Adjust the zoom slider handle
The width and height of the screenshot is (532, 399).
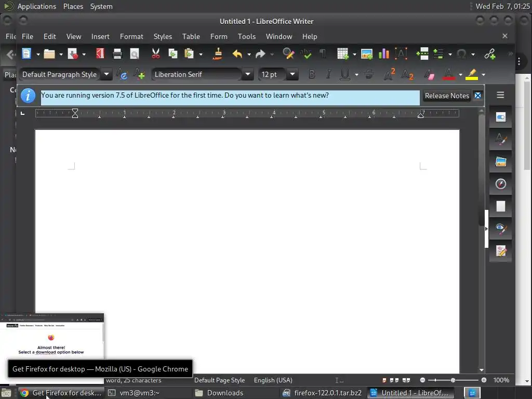pos(453,380)
